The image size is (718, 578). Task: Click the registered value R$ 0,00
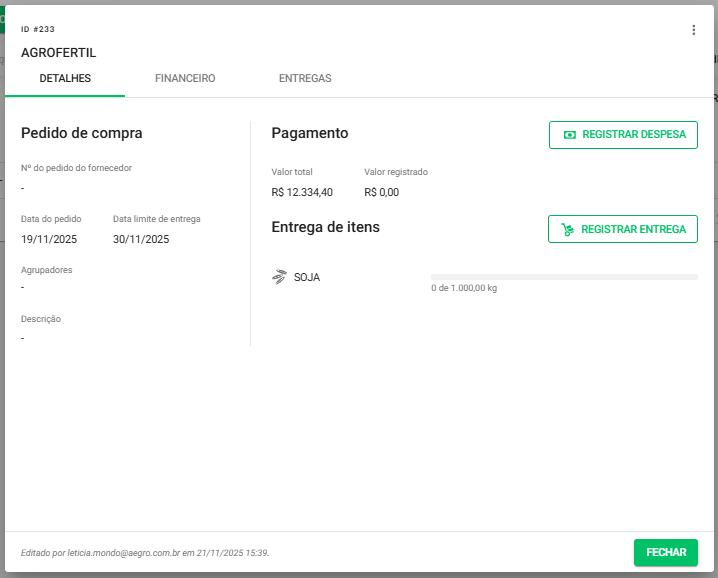[381, 192]
